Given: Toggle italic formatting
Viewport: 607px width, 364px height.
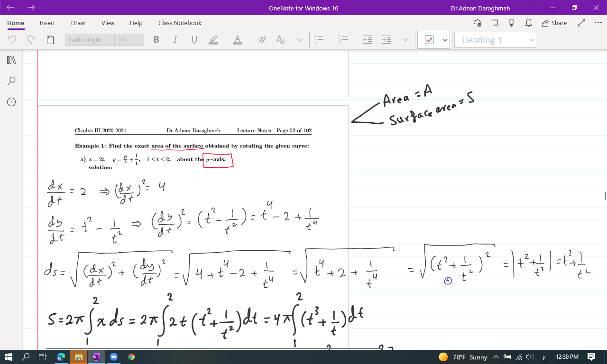Looking at the screenshot, I should pyautogui.click(x=175, y=40).
